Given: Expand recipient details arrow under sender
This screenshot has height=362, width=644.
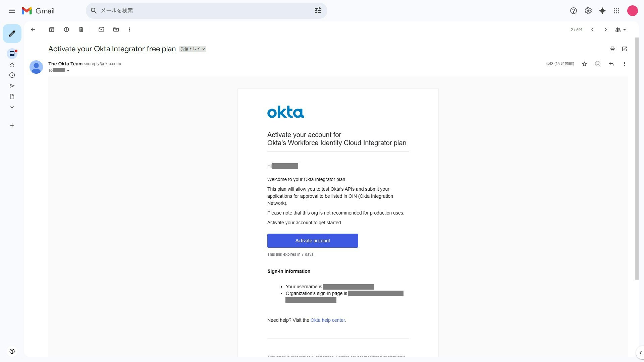Looking at the screenshot, I should 68,70.
